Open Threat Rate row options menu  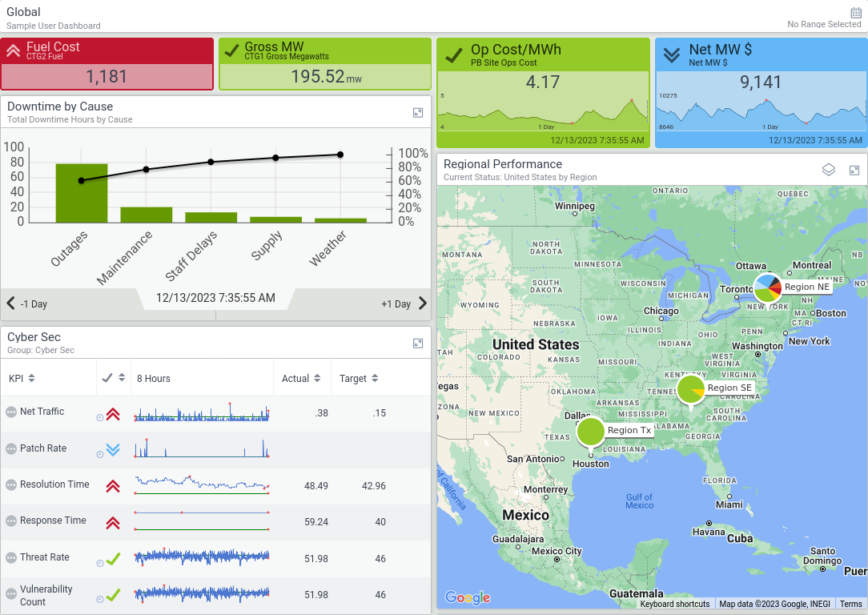pos(11,558)
